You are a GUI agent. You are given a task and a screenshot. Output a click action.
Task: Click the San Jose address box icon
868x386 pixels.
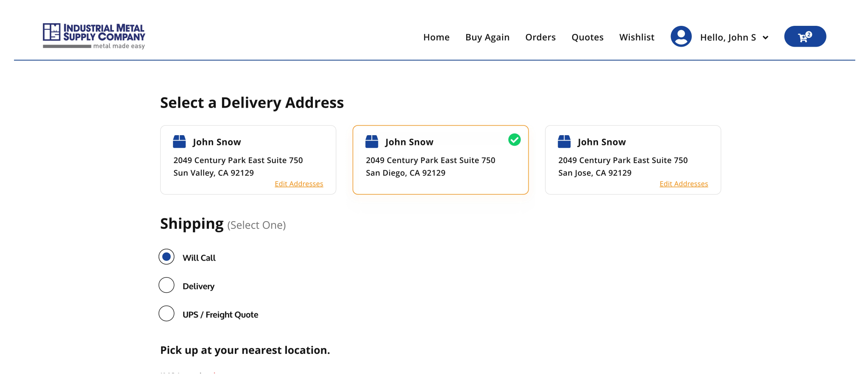[564, 142]
